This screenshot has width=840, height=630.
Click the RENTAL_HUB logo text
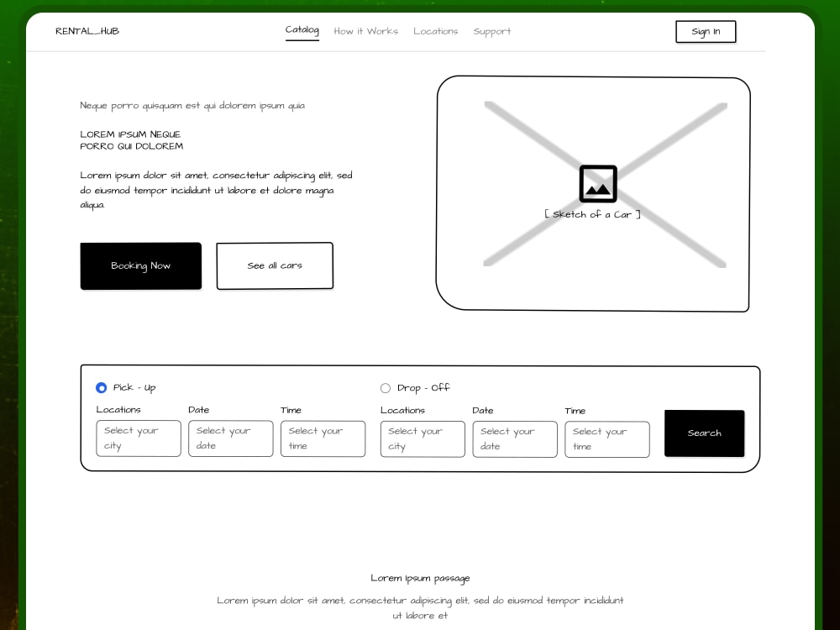(87, 31)
